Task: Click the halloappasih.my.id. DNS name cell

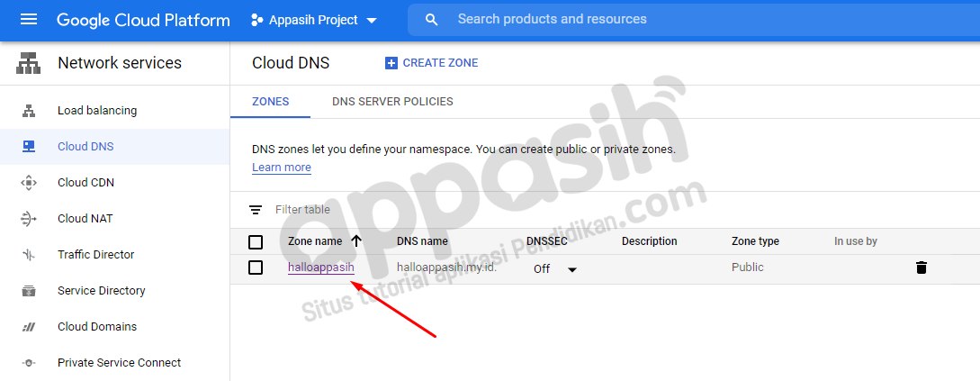Action: point(447,268)
